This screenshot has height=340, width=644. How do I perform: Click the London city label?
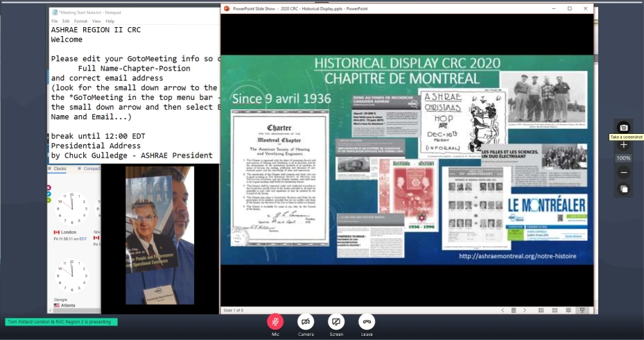pyautogui.click(x=69, y=232)
